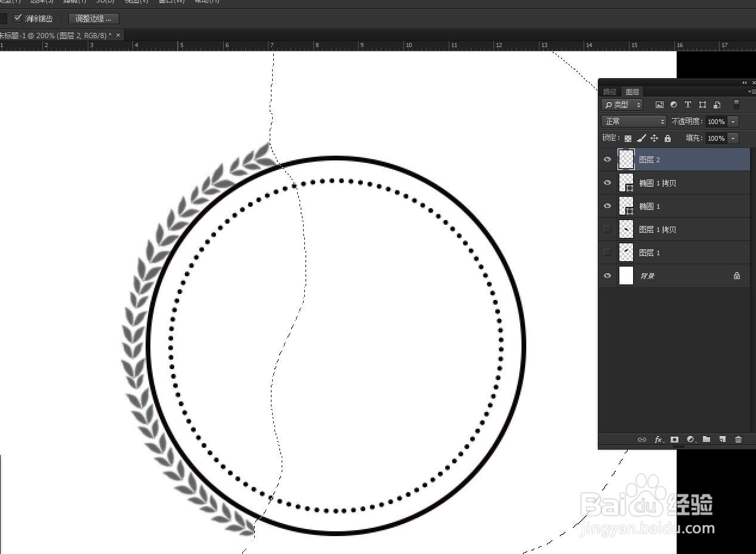This screenshot has width=756, height=554.
Task: Select the layer named 椭圆 1
Action: [649, 206]
